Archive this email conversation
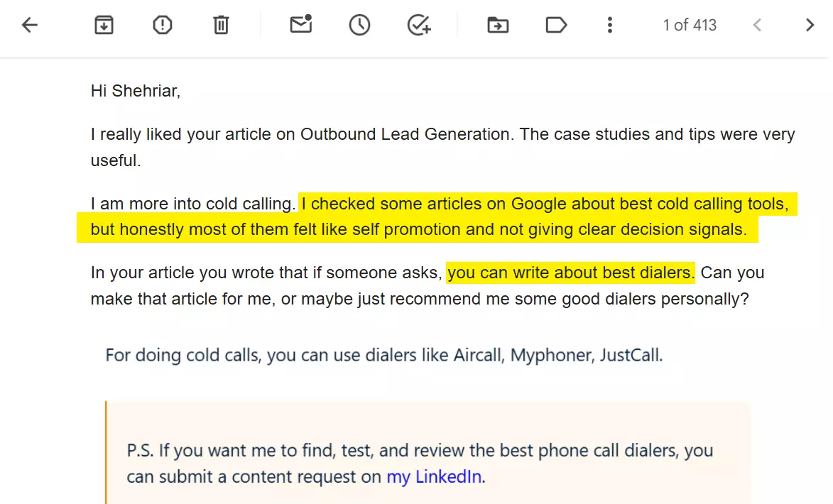 [104, 25]
